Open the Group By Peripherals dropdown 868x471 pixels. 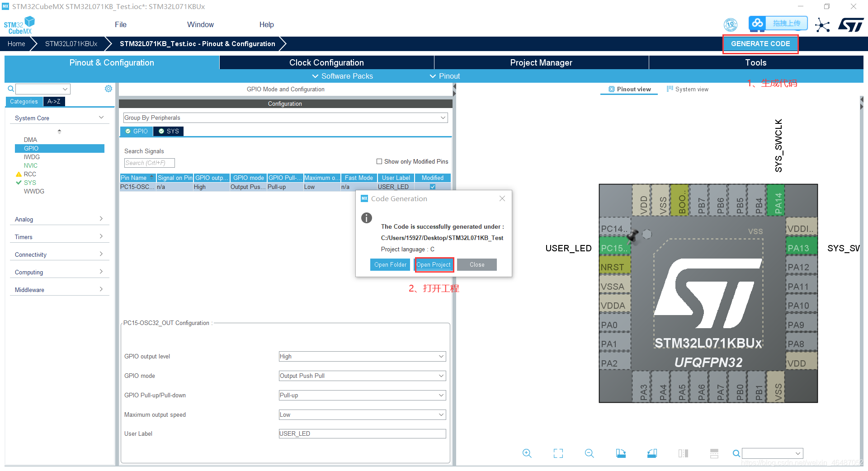[285, 118]
